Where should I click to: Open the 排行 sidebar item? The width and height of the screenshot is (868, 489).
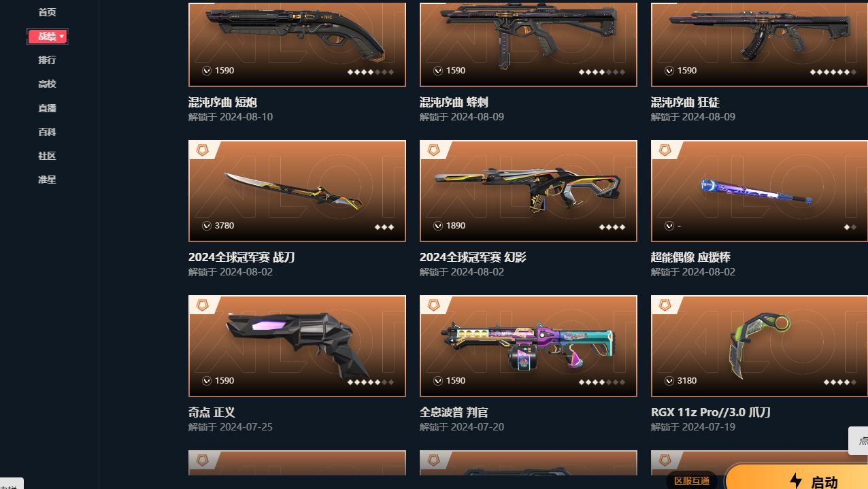[x=47, y=60]
